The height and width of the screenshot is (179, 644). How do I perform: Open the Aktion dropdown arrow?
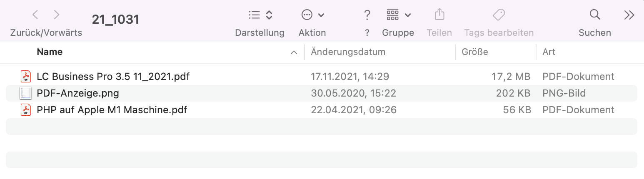pos(321,15)
